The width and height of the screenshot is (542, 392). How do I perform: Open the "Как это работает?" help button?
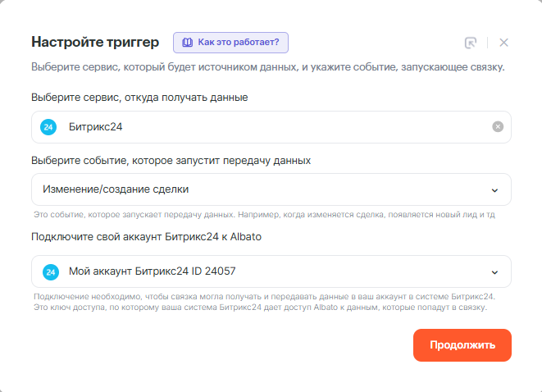coord(230,42)
